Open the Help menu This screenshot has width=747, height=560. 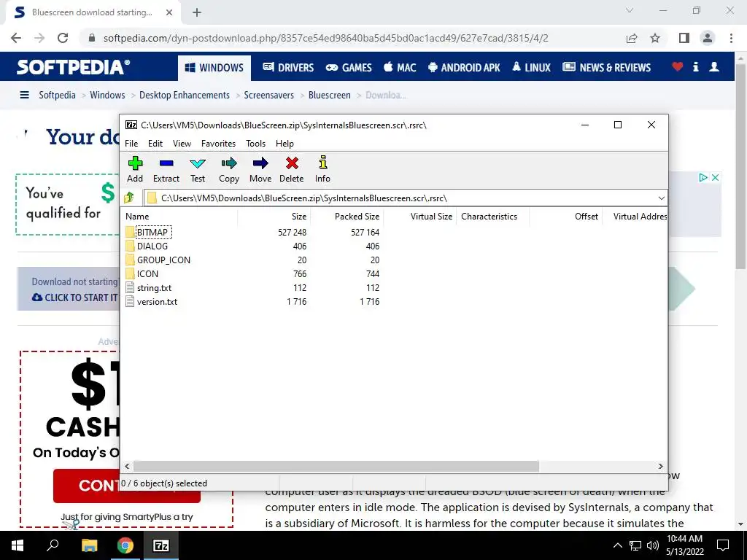tap(285, 144)
